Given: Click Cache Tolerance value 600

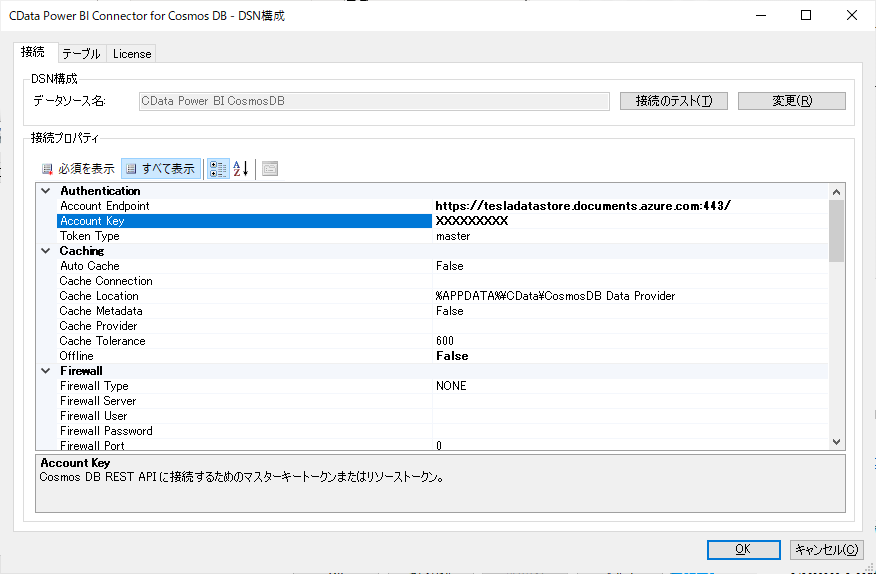Looking at the screenshot, I should point(445,341).
